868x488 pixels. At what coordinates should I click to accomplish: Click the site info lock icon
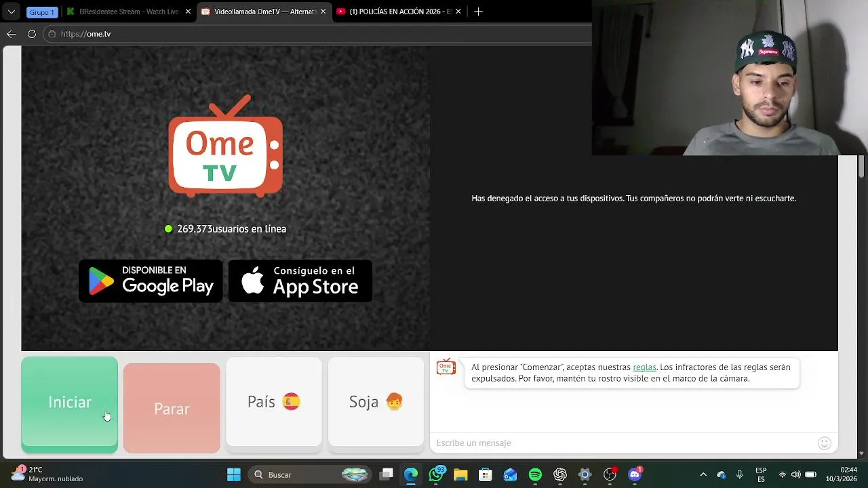click(52, 34)
